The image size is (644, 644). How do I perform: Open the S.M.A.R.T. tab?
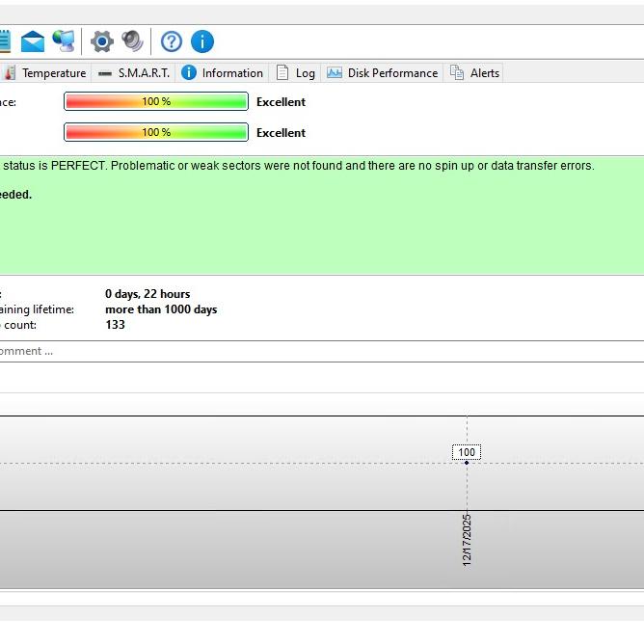point(134,73)
